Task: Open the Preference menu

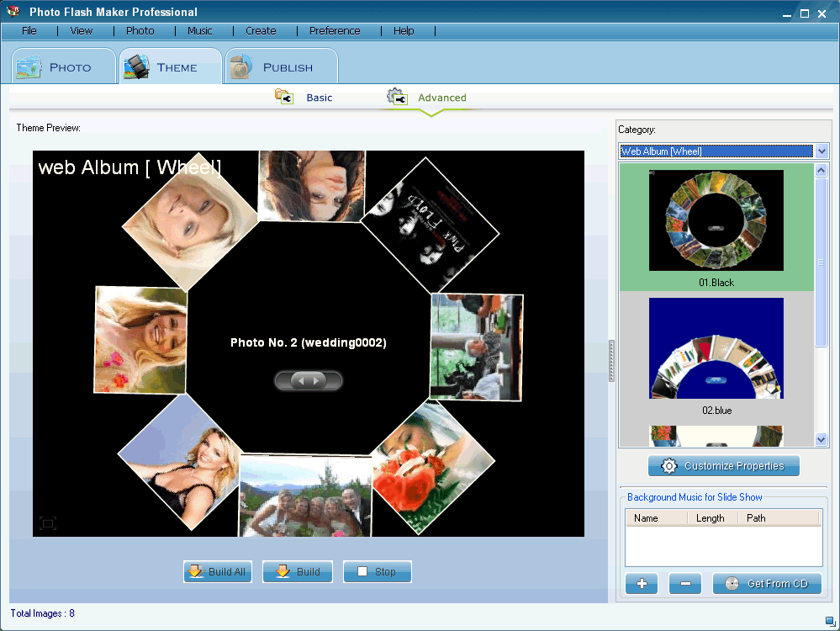Action: [335, 30]
